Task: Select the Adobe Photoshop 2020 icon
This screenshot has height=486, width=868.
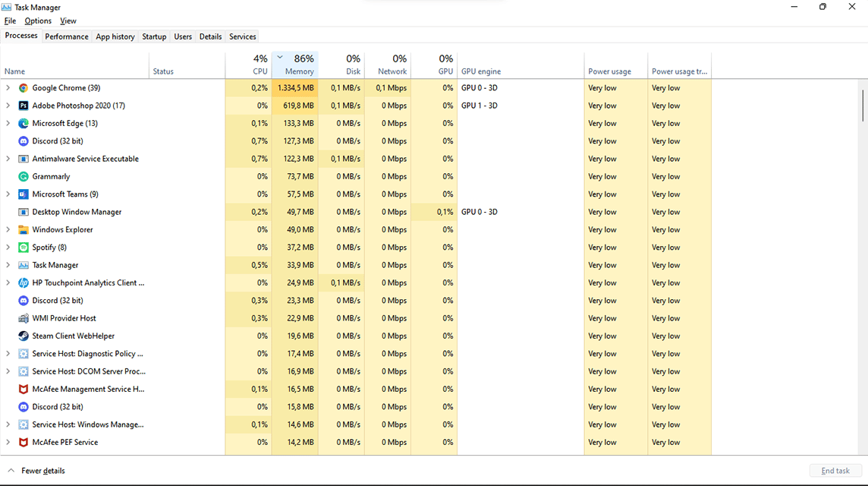Action: coord(24,106)
